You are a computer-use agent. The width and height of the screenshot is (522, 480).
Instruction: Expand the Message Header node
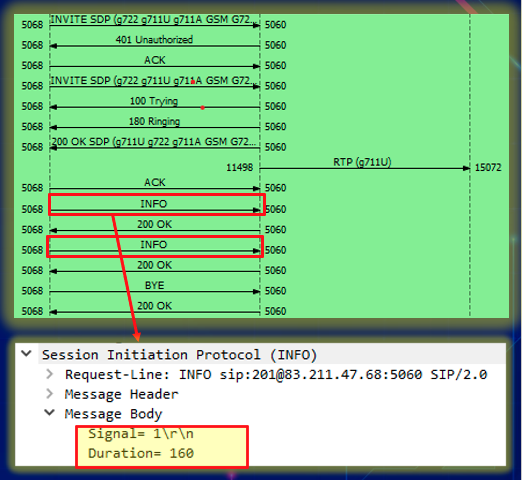click(x=49, y=394)
